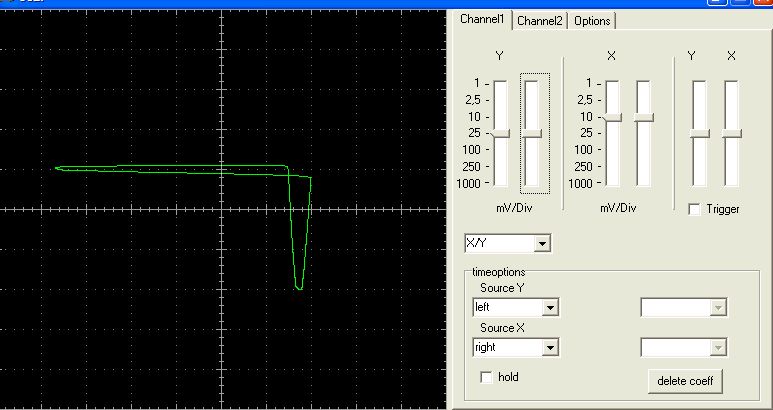Image resolution: width=773 pixels, height=410 pixels.
Task: Set Y slider track to 1000 mV/Div
Action: tap(500, 183)
